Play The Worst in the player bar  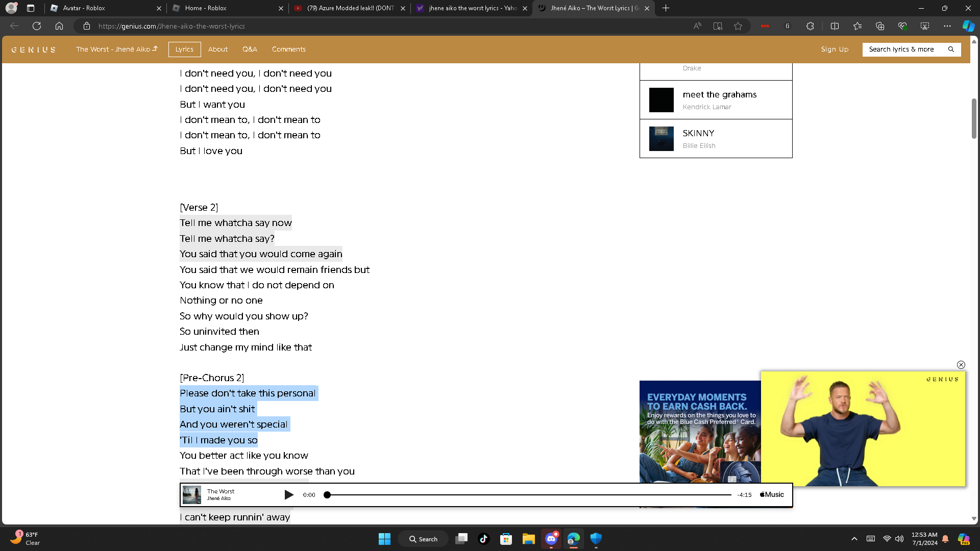289,495
